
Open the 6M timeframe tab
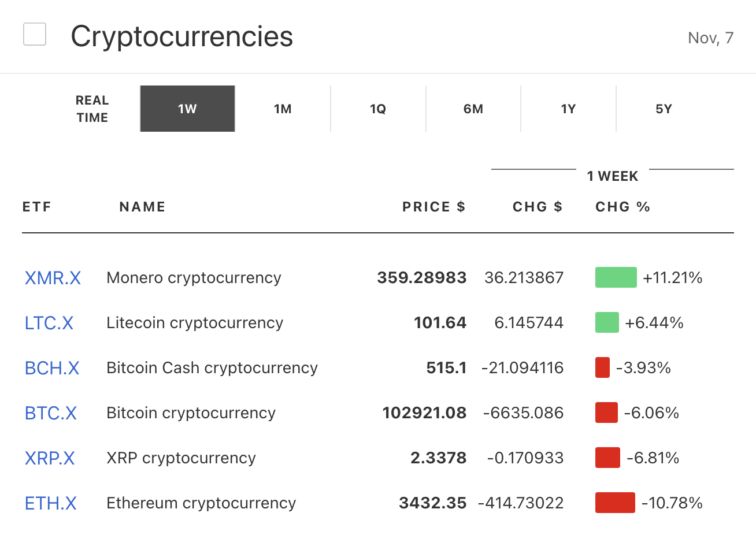(473, 109)
